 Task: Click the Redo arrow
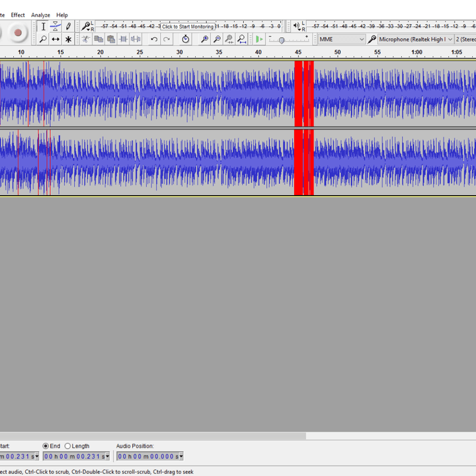click(167, 39)
